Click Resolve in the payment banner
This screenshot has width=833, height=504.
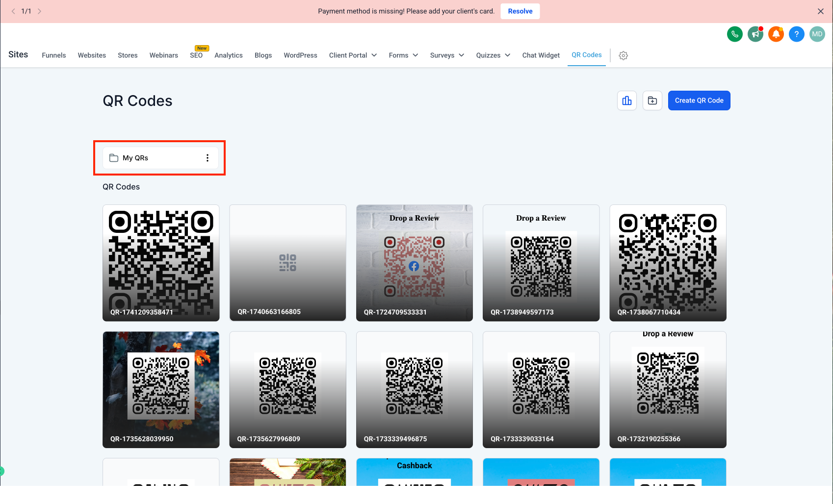point(520,11)
